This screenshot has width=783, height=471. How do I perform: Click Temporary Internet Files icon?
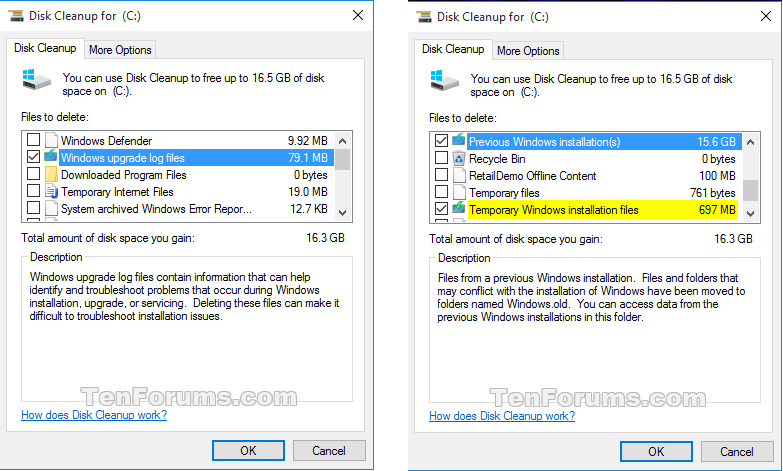click(x=51, y=191)
